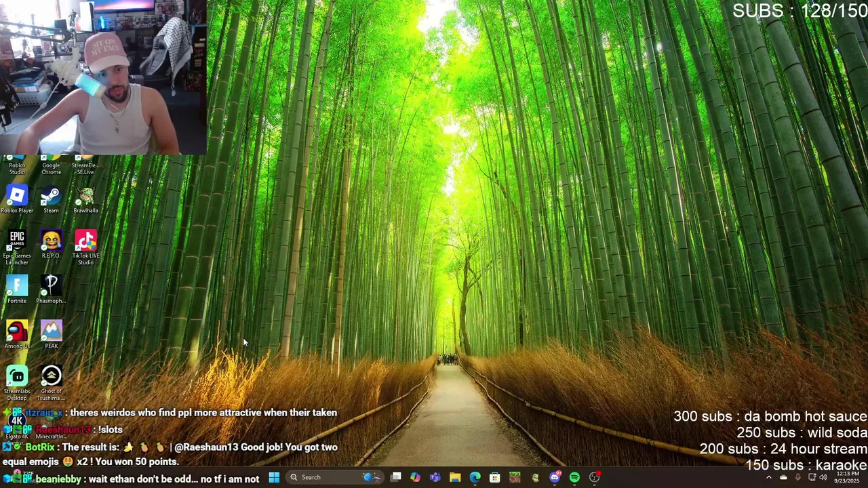The width and height of the screenshot is (868, 488).
Task: Select the Streamlabs Desktop icon
Action: click(x=17, y=383)
